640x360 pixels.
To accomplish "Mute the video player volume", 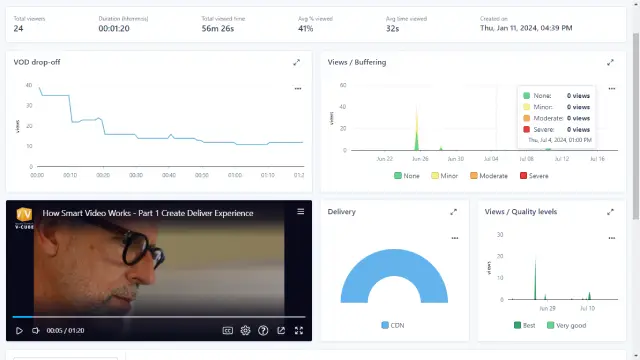I will (36, 331).
